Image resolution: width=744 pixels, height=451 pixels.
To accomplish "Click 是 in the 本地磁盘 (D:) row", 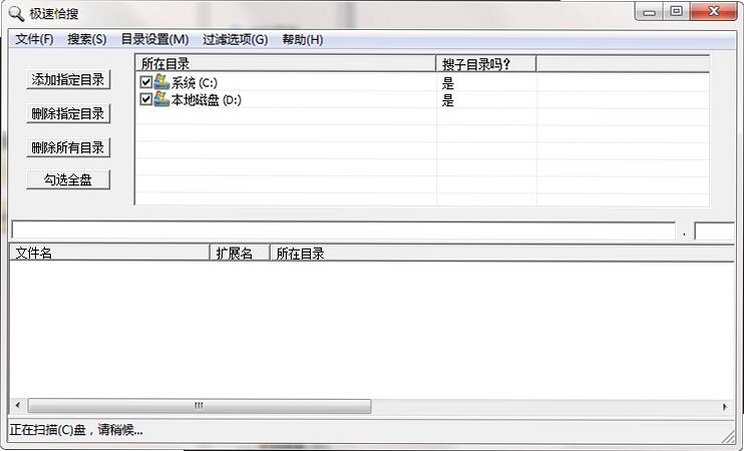I will pyautogui.click(x=448, y=100).
